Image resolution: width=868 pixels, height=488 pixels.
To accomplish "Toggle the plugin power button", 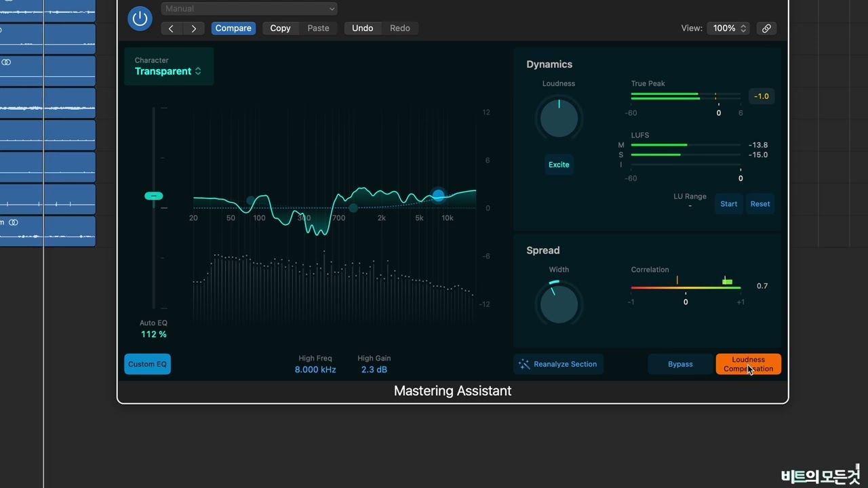I will tap(140, 18).
